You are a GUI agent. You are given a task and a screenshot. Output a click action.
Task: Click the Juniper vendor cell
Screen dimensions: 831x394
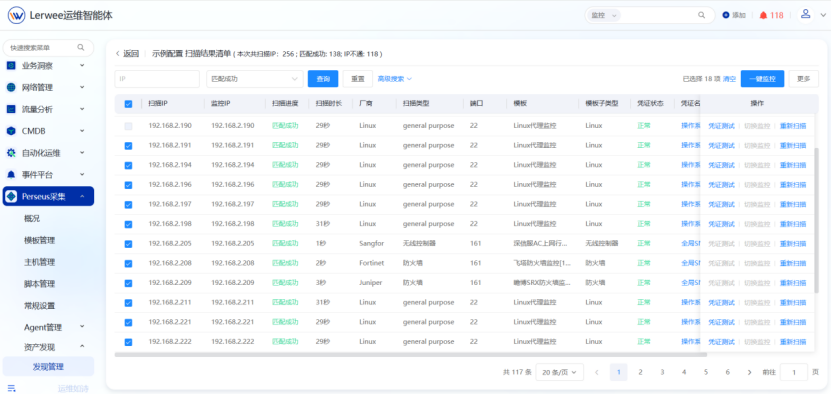pos(370,283)
